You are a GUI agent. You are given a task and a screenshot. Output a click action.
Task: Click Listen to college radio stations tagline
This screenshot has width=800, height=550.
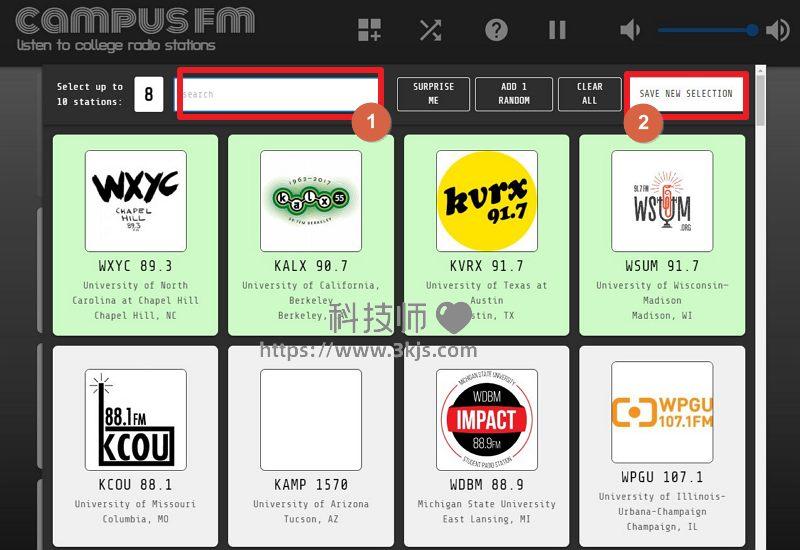[x=116, y=45]
